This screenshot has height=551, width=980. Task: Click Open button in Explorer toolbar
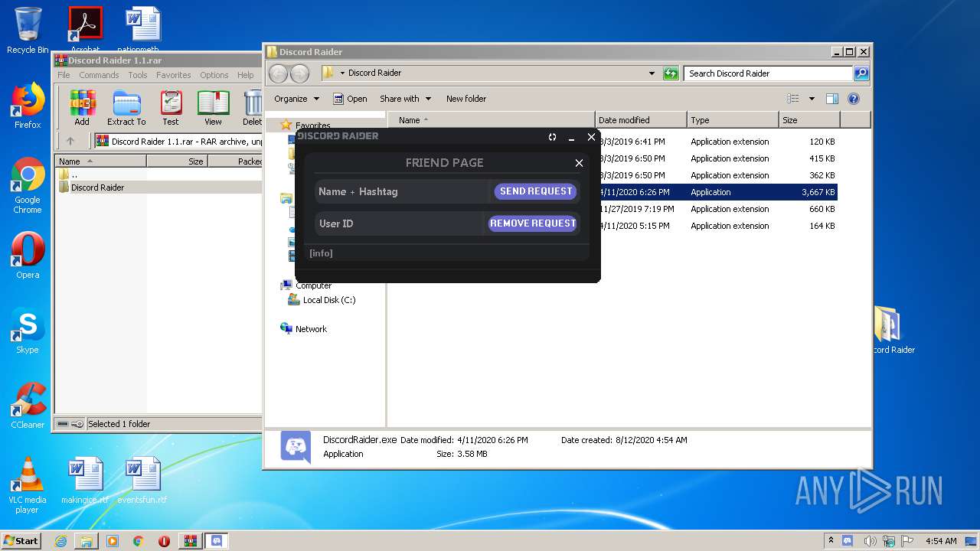click(x=350, y=99)
